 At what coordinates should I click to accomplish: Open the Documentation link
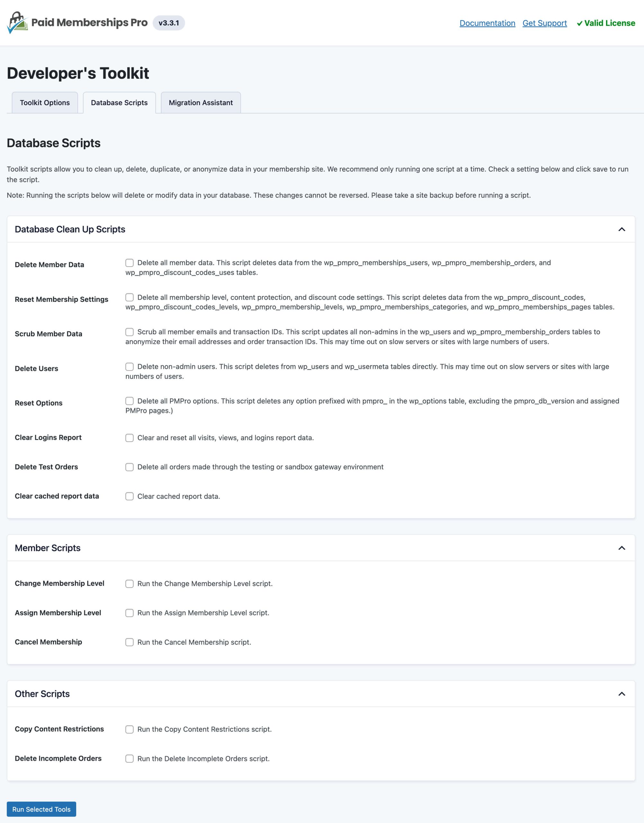click(x=487, y=23)
